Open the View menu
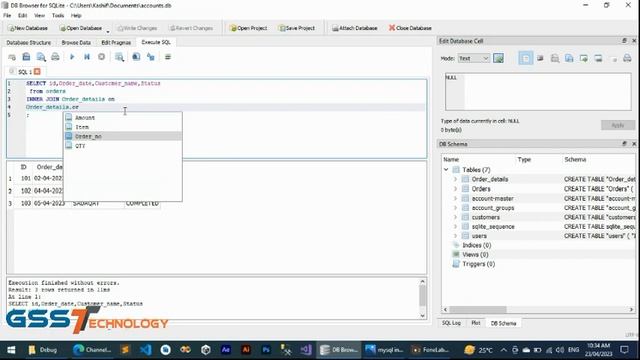640x360 pixels. 40,16
